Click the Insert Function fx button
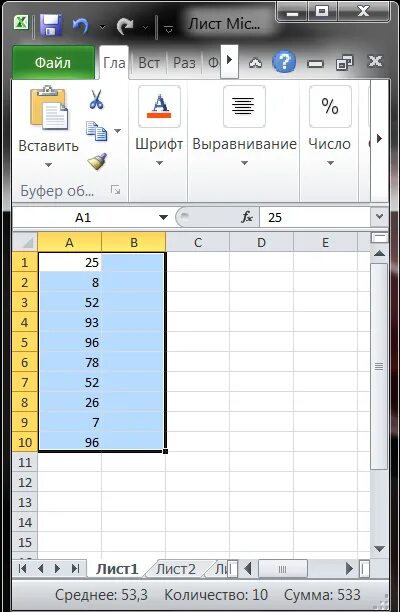Viewport: 400px width, 612px height. click(x=247, y=217)
